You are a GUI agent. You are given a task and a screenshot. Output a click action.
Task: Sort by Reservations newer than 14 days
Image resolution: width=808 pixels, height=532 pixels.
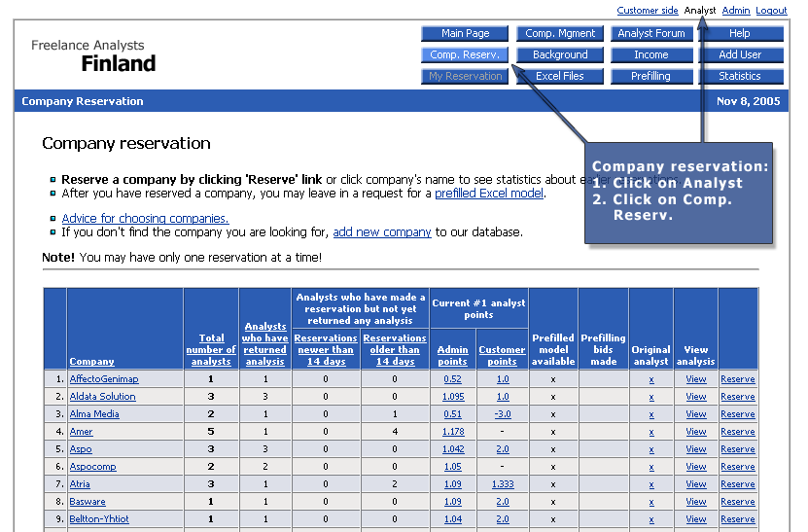326,349
